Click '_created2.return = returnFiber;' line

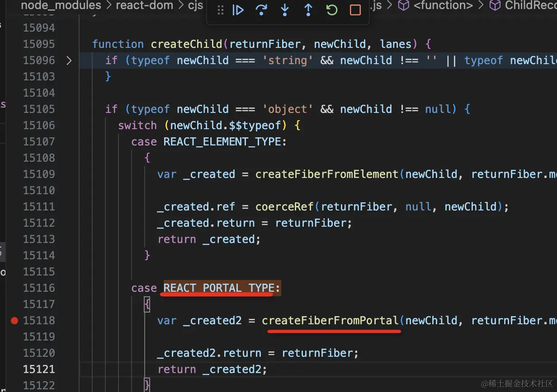258,353
